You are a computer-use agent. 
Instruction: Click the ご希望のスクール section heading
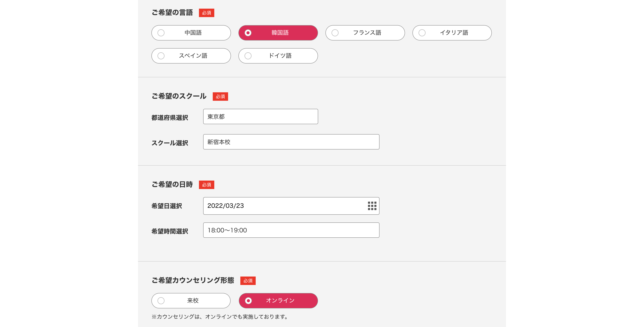[179, 96]
